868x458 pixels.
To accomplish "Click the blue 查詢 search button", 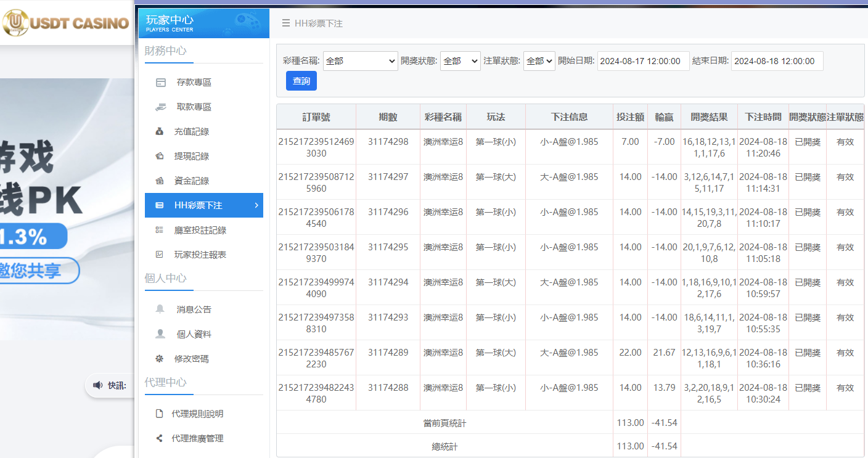I will point(301,81).
